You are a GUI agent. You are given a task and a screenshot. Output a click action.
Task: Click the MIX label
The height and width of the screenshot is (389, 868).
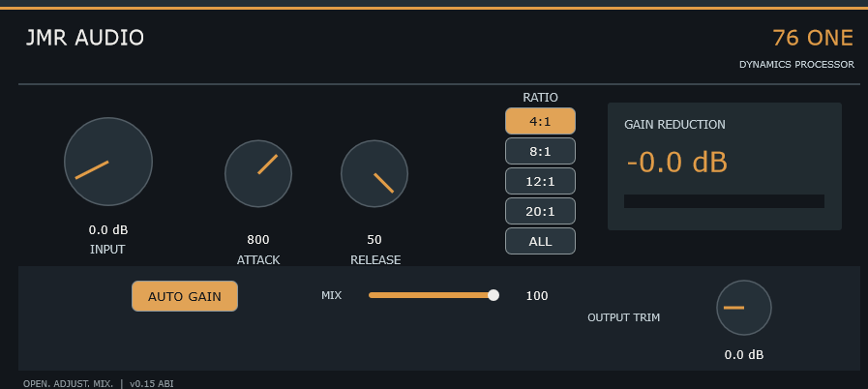pos(331,295)
